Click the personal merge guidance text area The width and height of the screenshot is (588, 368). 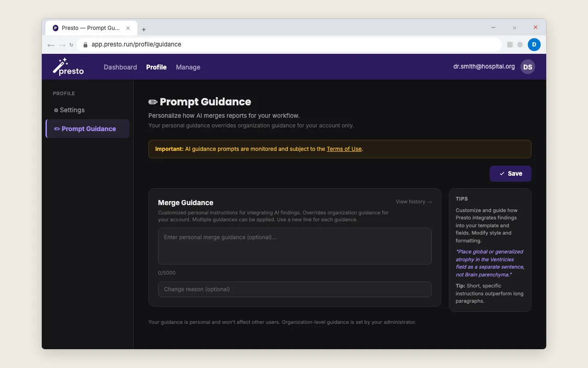pos(294,246)
